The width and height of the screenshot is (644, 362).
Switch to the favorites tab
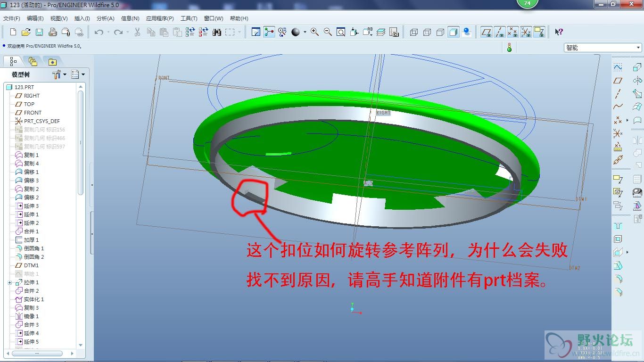pyautogui.click(x=52, y=61)
